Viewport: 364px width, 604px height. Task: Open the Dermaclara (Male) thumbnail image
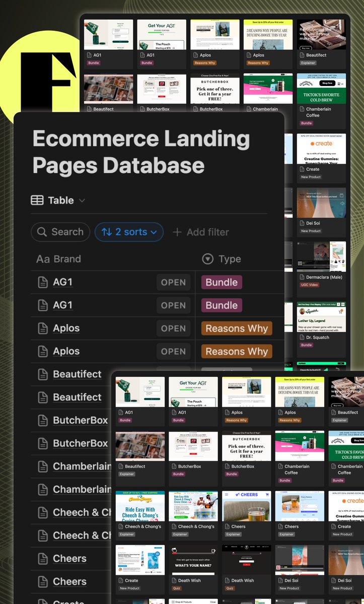321,257
